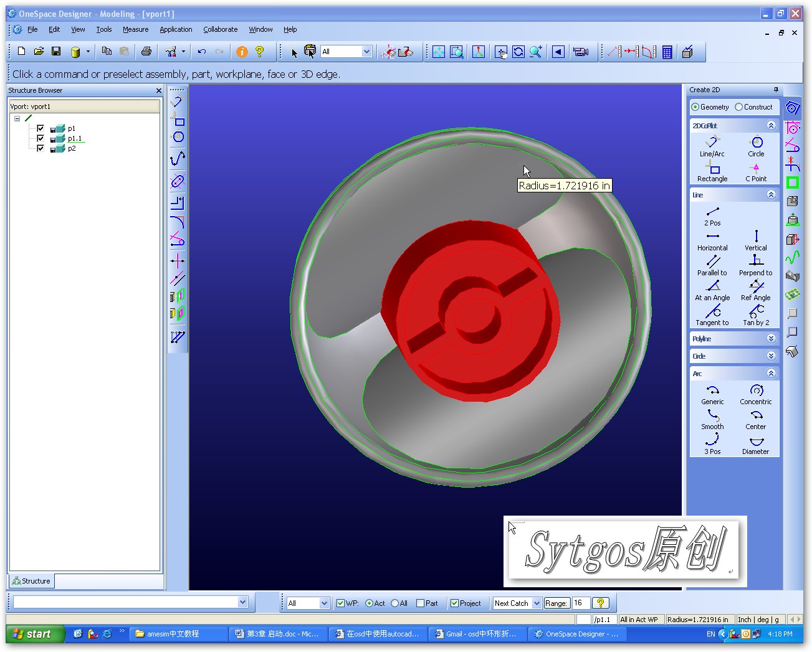Toggle the WP checkbox

click(340, 603)
